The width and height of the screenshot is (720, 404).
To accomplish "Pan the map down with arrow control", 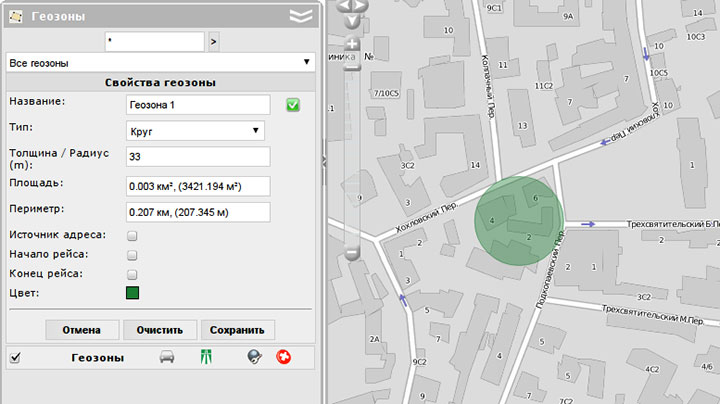I will [352, 21].
